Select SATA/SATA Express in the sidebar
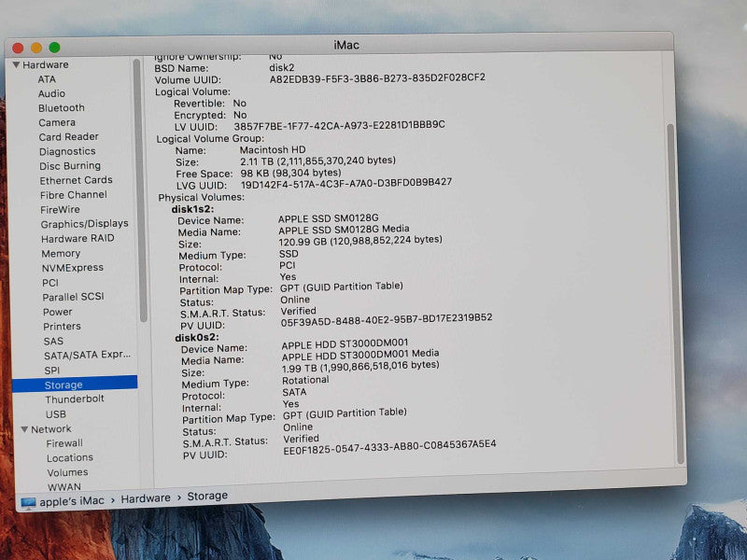747x560 pixels. (x=87, y=356)
